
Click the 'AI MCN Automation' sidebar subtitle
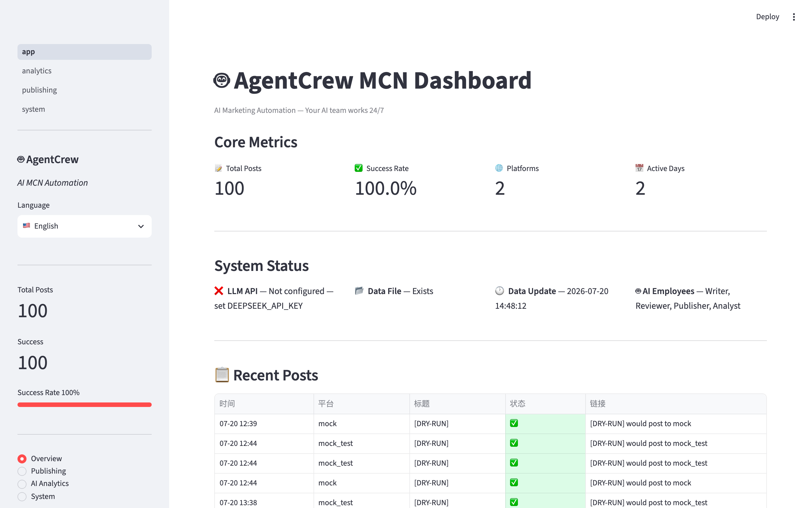[53, 183]
